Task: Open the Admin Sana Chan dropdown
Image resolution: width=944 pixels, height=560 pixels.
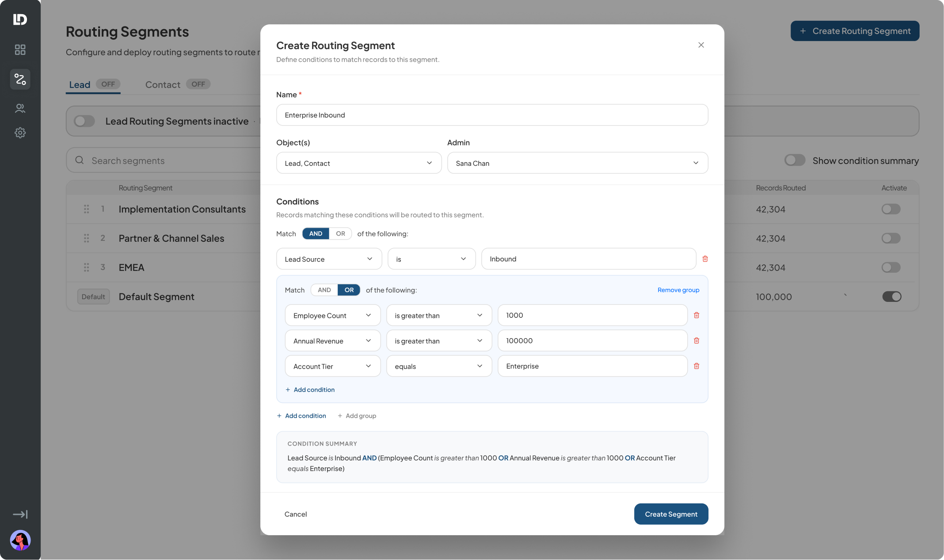Action: [578, 163]
